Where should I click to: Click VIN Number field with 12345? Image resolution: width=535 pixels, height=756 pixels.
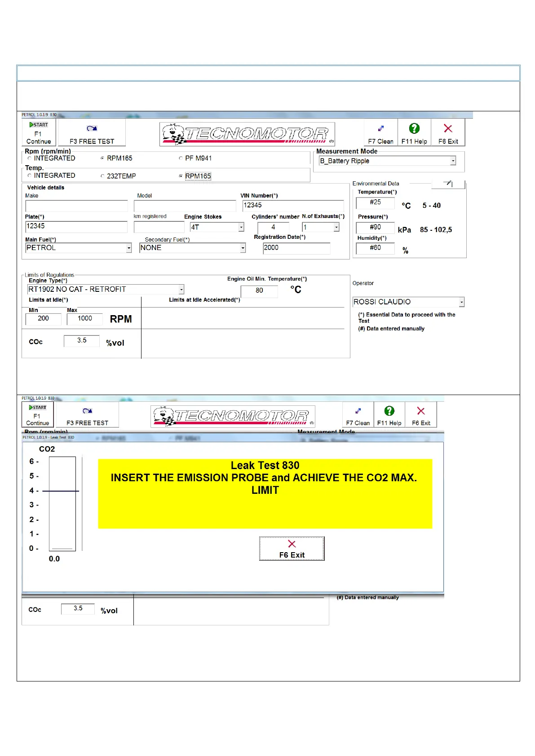pos(293,206)
